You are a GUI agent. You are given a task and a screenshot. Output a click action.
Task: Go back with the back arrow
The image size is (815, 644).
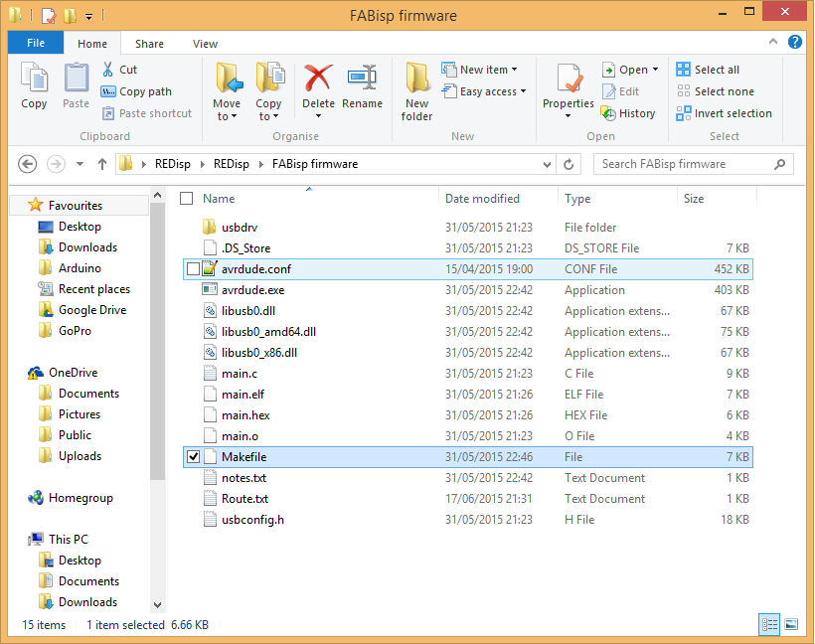click(27, 164)
